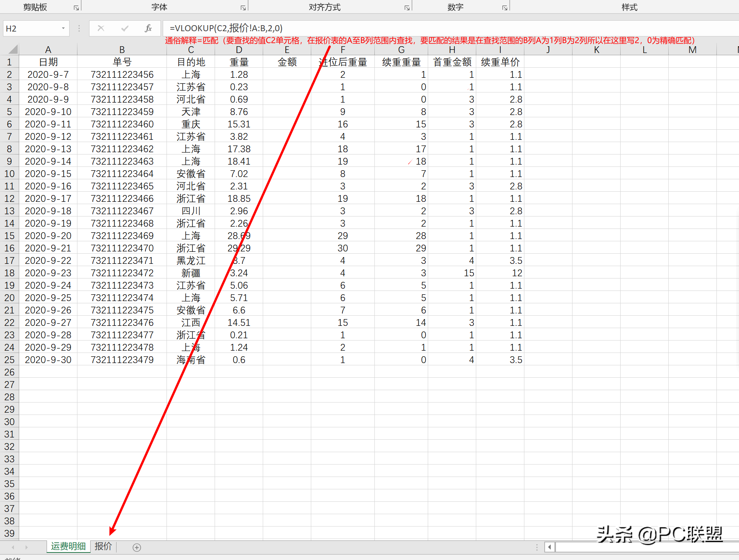Click the 首重金额 header cell

pos(452,62)
